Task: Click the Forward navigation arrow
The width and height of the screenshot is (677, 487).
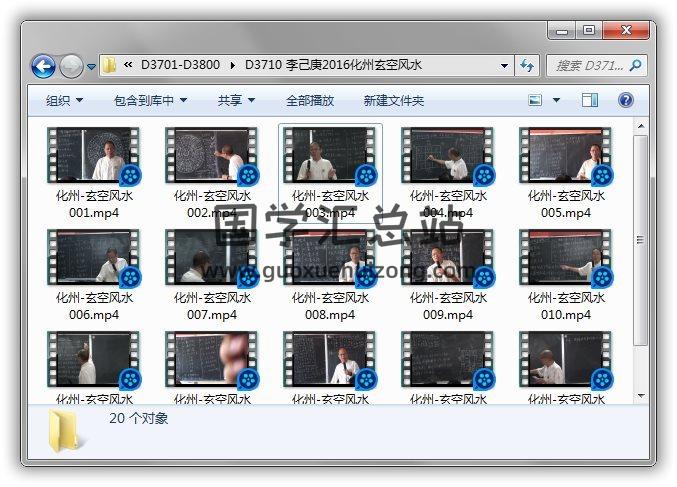Action: coord(71,66)
